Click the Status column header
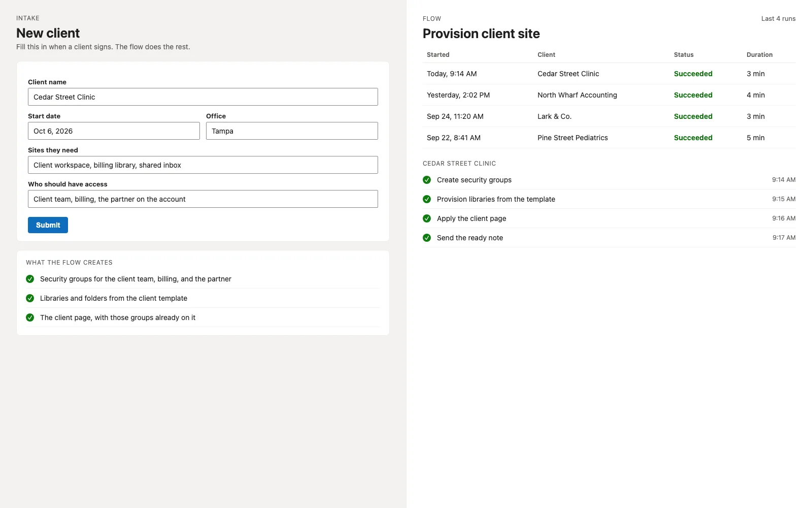 tap(684, 55)
